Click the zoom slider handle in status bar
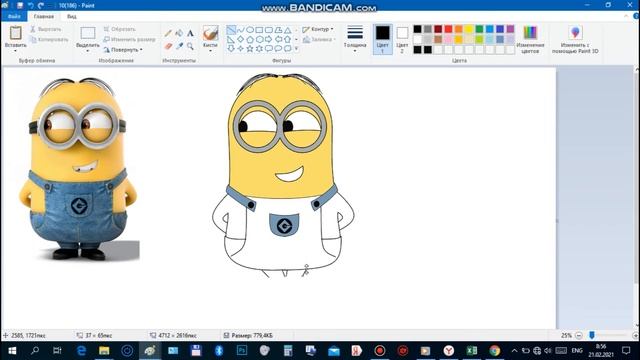The width and height of the screenshot is (640, 360). 592,335
